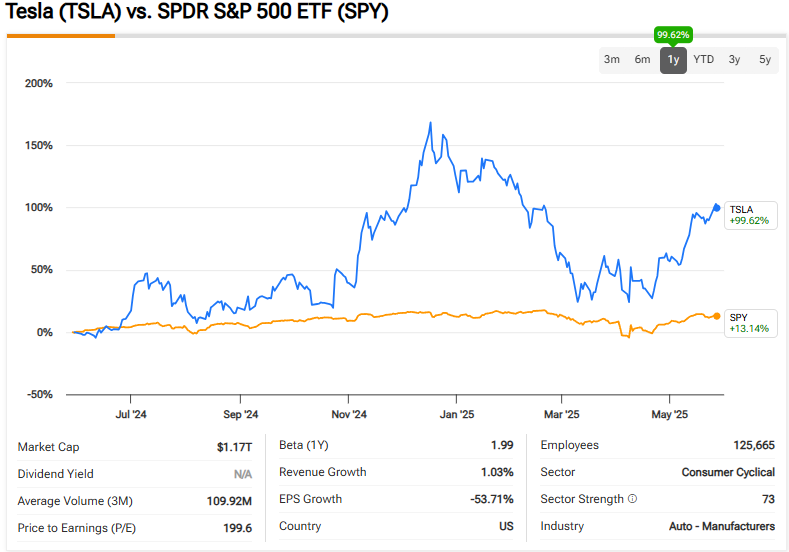Switch chart to 5y range
Image resolution: width=789 pixels, height=552 pixels.
pyautogui.click(x=765, y=59)
